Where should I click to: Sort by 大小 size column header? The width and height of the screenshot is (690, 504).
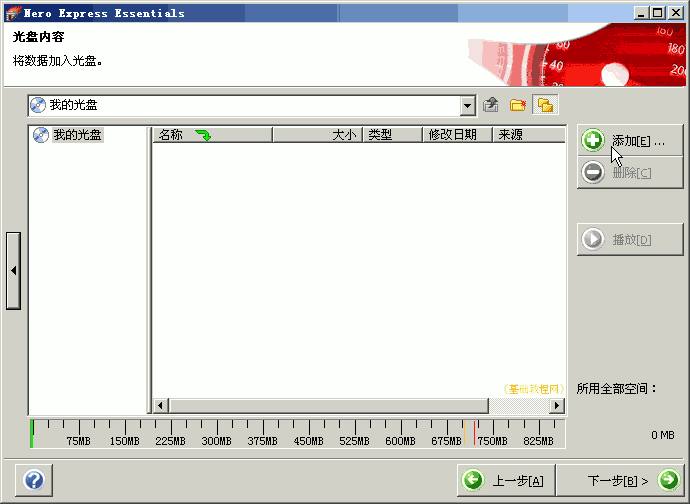point(317,135)
